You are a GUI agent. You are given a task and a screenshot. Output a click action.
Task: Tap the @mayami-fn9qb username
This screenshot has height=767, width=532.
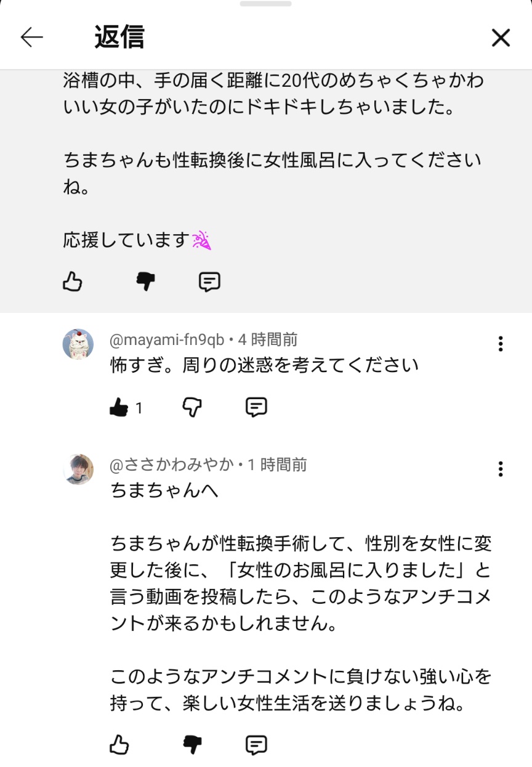tap(167, 339)
